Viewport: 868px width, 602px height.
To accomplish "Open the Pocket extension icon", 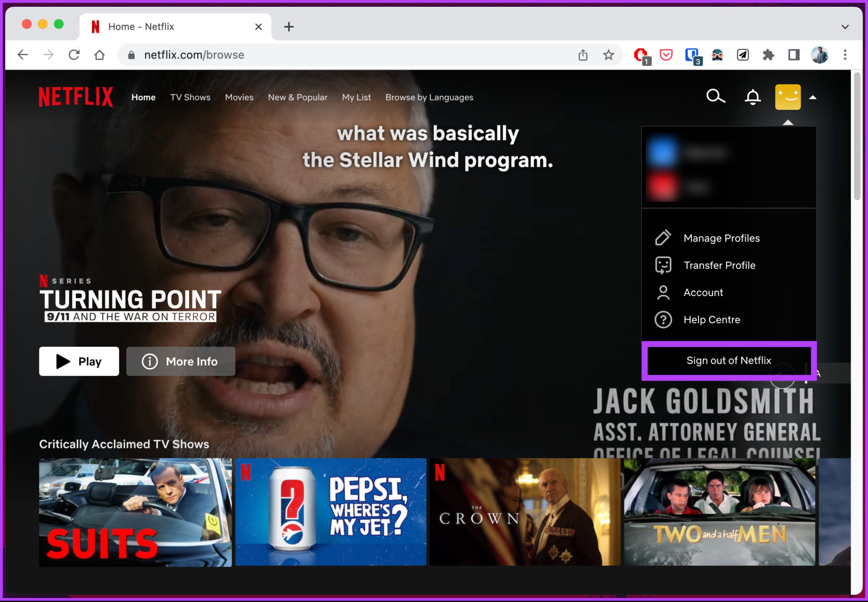I will pos(665,55).
